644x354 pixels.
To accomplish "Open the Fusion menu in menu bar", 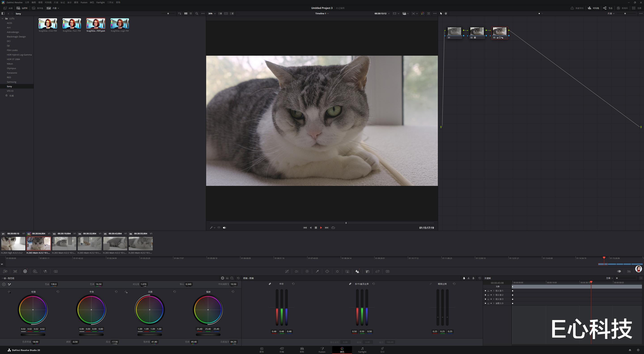I will coord(84,2).
